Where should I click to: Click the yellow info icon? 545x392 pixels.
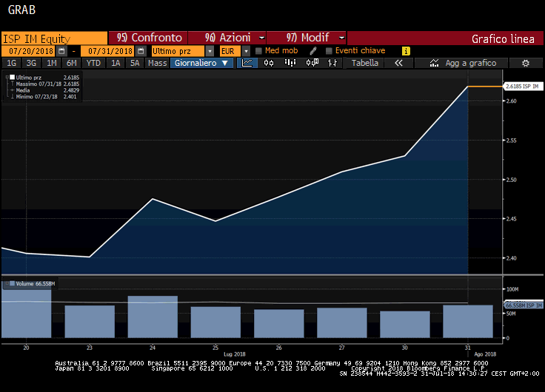pyautogui.click(x=405, y=51)
